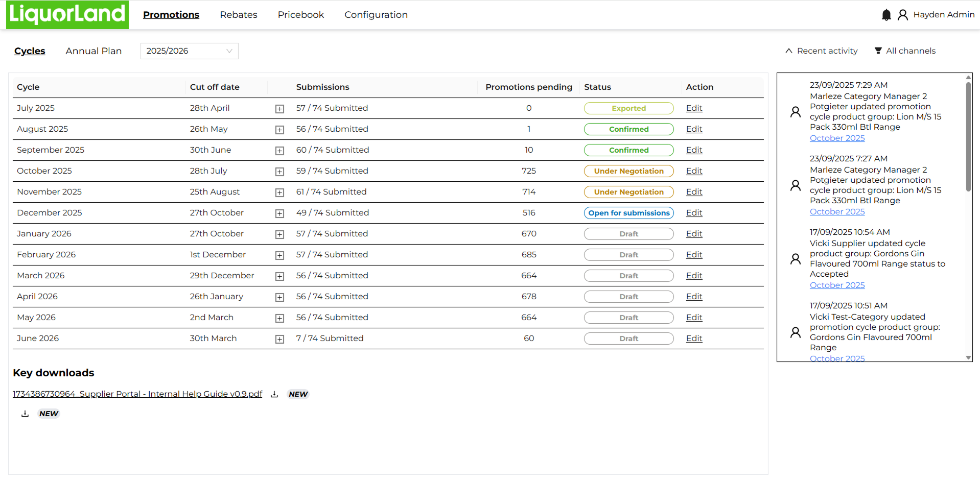The image size is (980, 482).
Task: Go to the Pricebook menu
Action: click(300, 15)
